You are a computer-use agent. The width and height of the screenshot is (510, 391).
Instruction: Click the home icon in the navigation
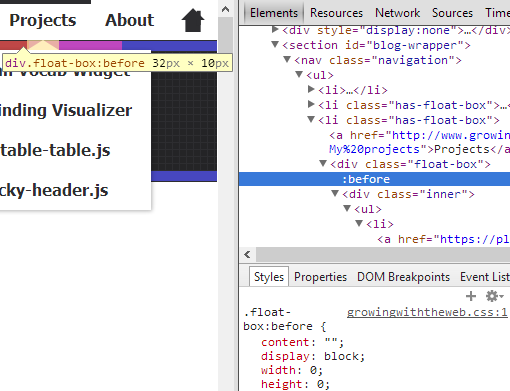tap(193, 20)
